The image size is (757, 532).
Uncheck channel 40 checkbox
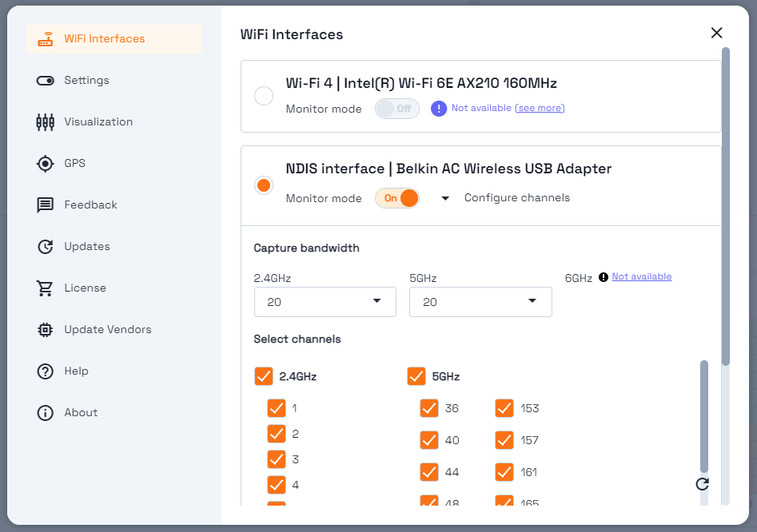(428, 440)
